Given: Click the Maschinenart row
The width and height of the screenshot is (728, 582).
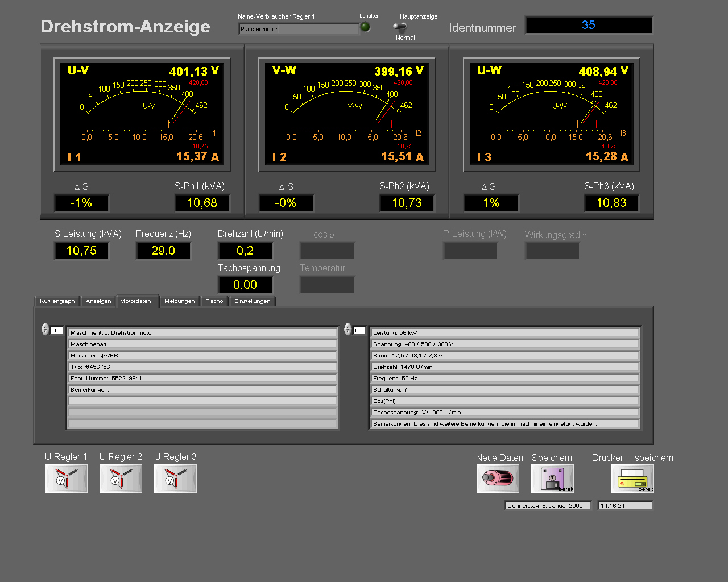Looking at the screenshot, I should [x=202, y=344].
